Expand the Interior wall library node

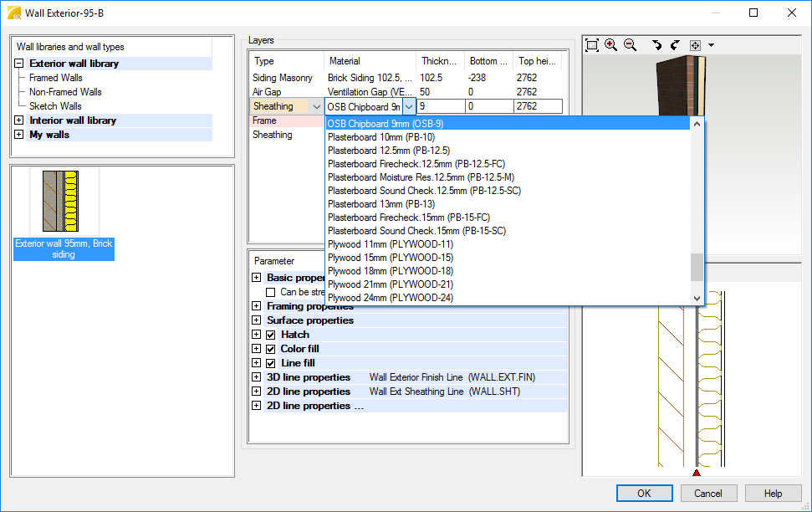point(18,120)
